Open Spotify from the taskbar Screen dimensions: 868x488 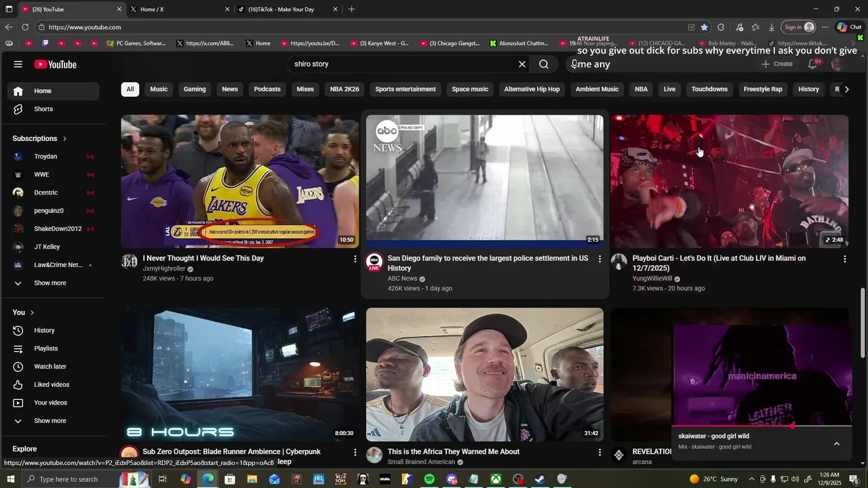[429, 479]
